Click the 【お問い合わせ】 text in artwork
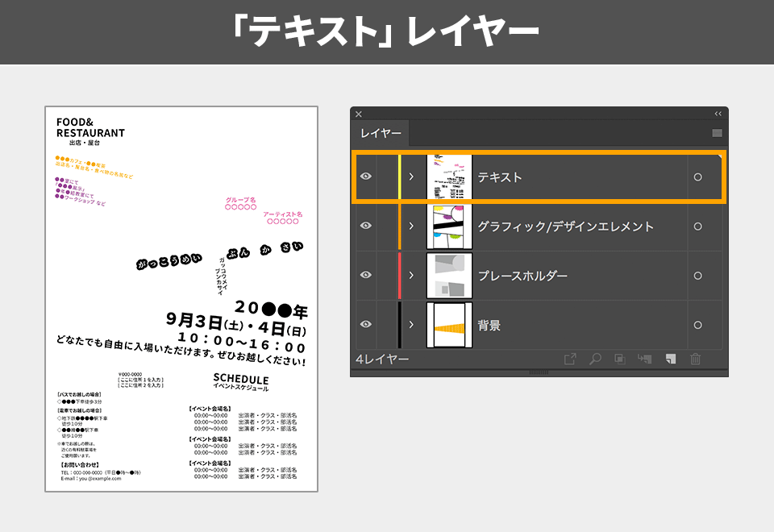The image size is (774, 532). coord(80,465)
